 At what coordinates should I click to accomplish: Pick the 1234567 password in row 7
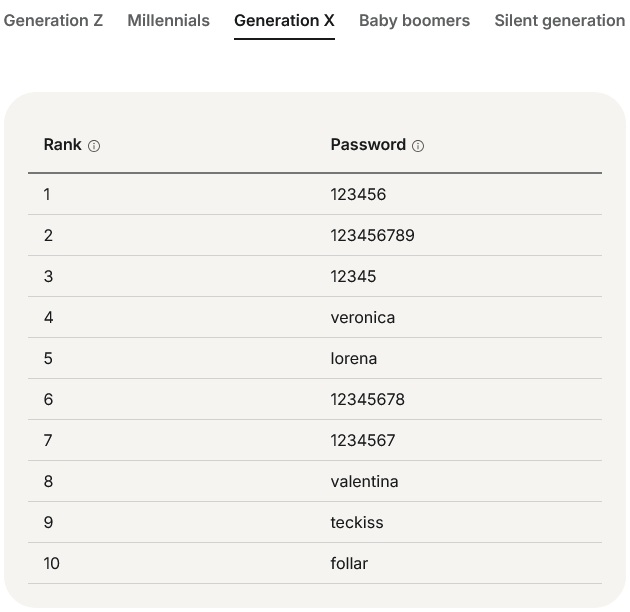tap(362, 440)
